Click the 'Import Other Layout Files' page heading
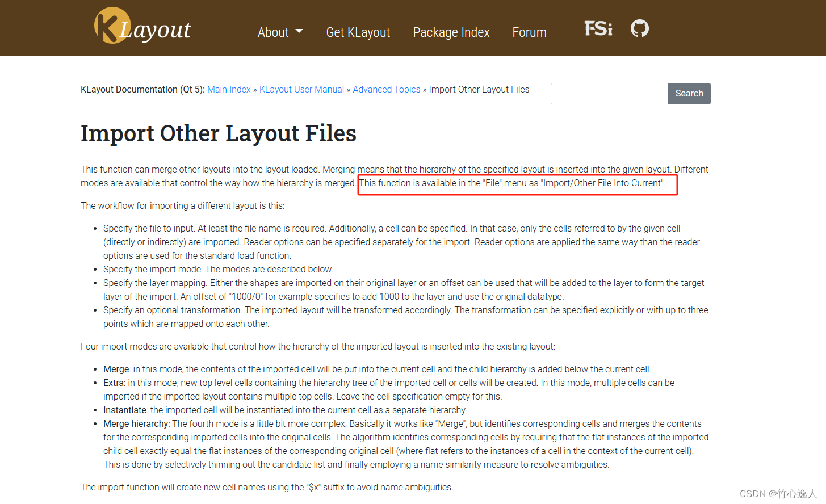This screenshot has width=826, height=504. tap(219, 133)
